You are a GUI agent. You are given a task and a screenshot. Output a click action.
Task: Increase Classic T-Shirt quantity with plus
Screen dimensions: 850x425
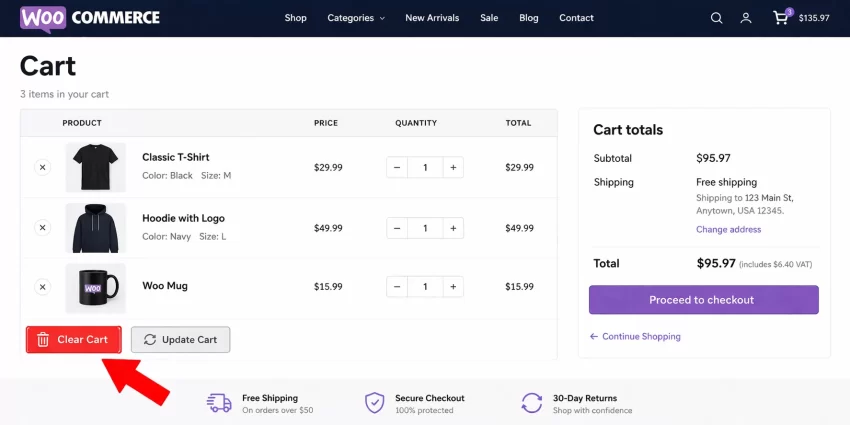coord(453,168)
